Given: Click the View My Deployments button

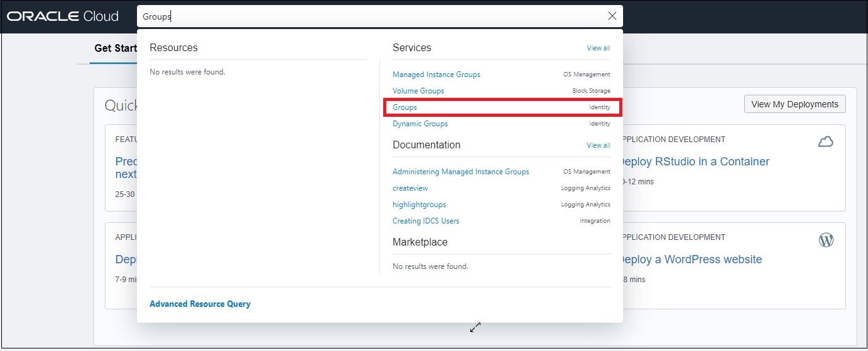Looking at the screenshot, I should (x=794, y=104).
